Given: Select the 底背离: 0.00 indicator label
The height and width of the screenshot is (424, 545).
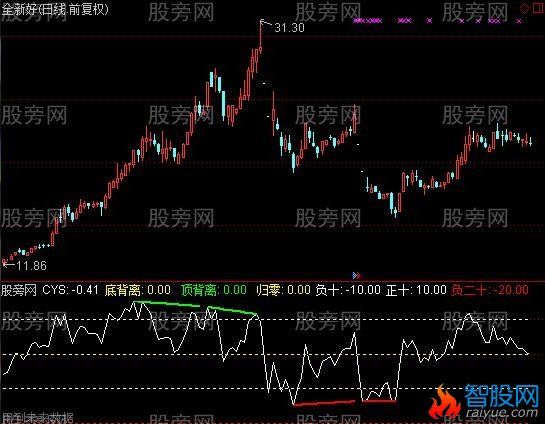Looking at the screenshot, I should coord(138,290).
